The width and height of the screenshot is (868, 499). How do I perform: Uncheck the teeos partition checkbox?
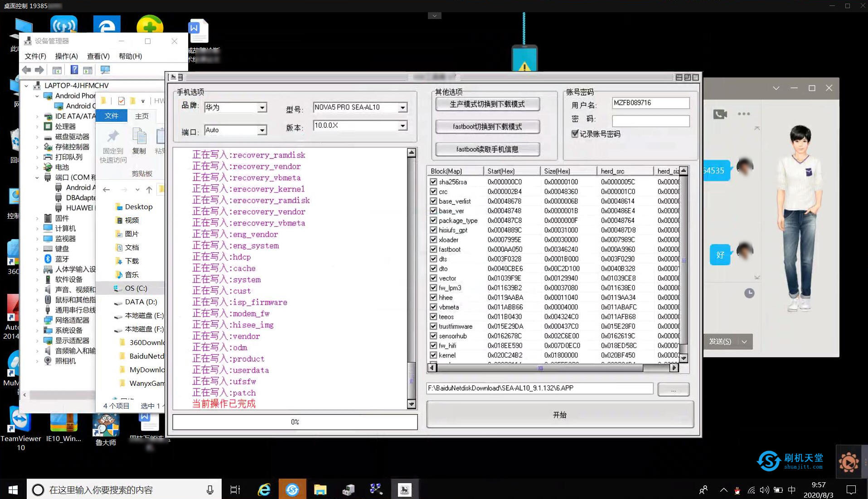coord(433,317)
